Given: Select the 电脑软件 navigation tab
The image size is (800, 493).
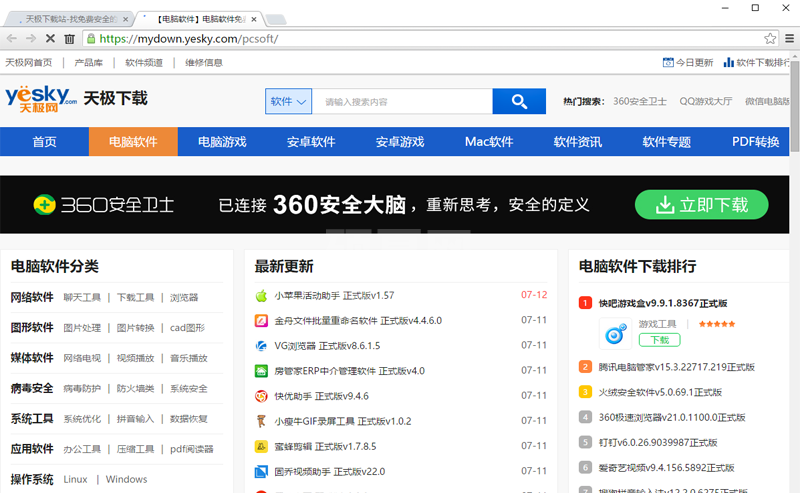Looking at the screenshot, I should pos(133,141).
